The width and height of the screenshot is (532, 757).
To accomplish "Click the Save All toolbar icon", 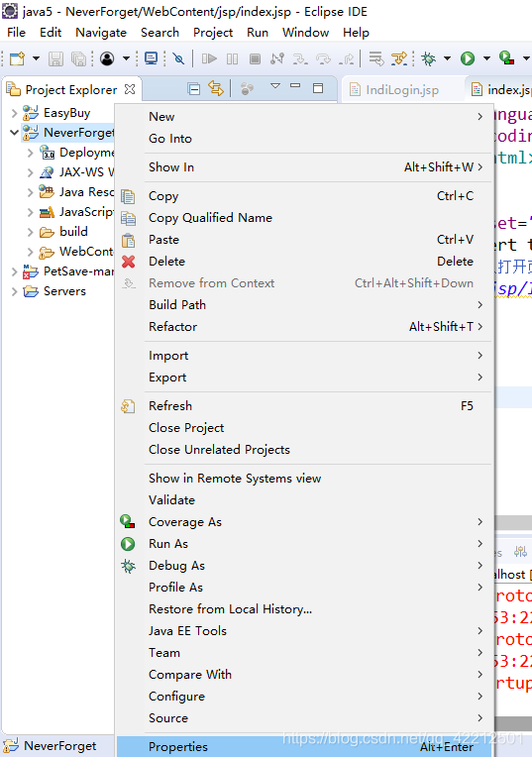I will click(x=78, y=58).
